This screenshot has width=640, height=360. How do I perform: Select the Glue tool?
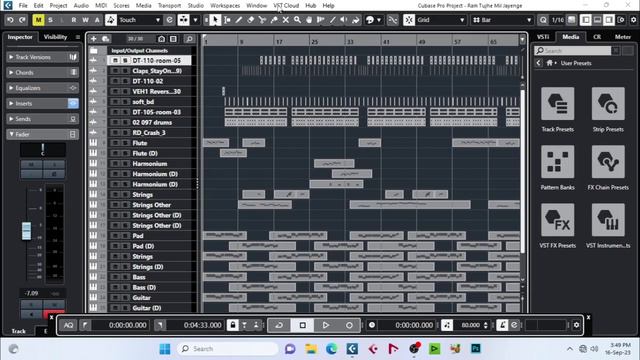pyautogui.click(x=274, y=20)
